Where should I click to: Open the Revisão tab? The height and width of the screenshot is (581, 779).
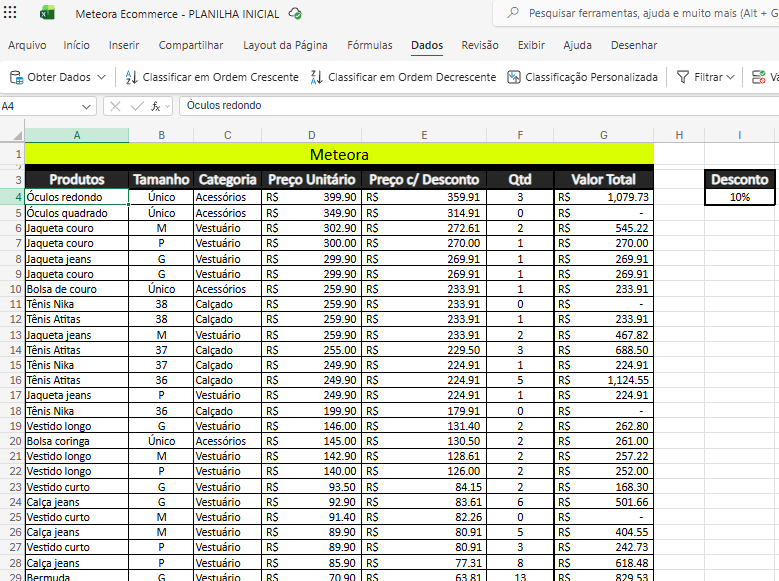point(480,45)
